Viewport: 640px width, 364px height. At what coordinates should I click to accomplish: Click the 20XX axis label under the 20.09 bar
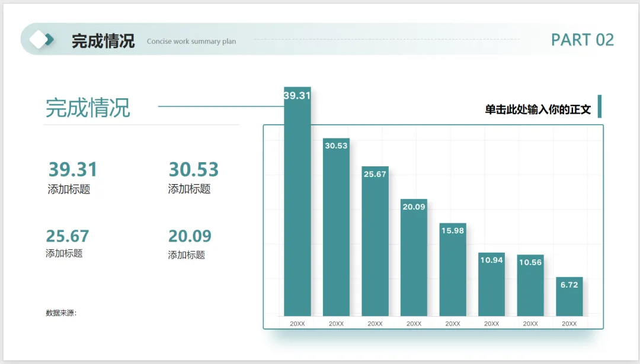[x=414, y=324]
